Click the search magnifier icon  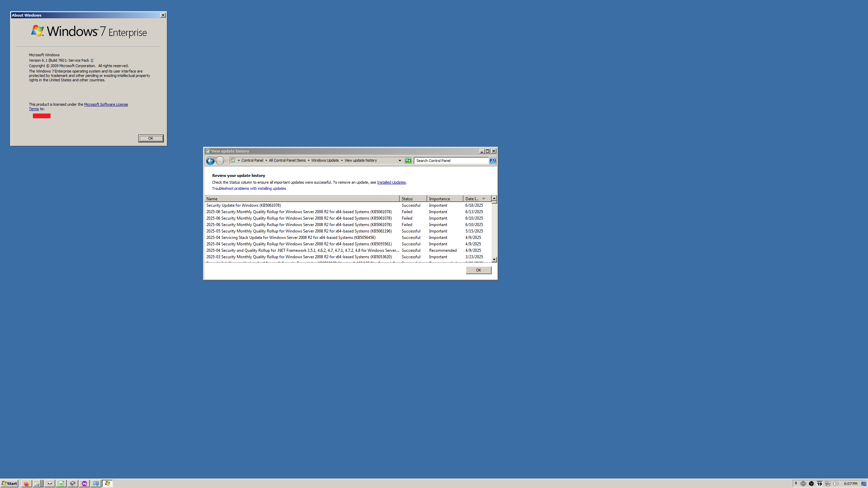(493, 161)
